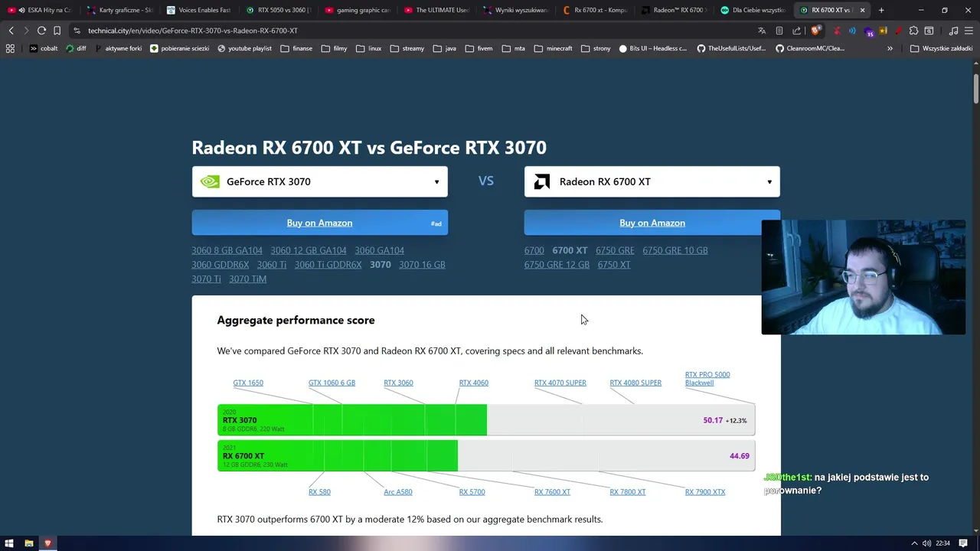Open Brave Shields lion icon
This screenshot has width=980, height=551.
pyautogui.click(x=815, y=31)
